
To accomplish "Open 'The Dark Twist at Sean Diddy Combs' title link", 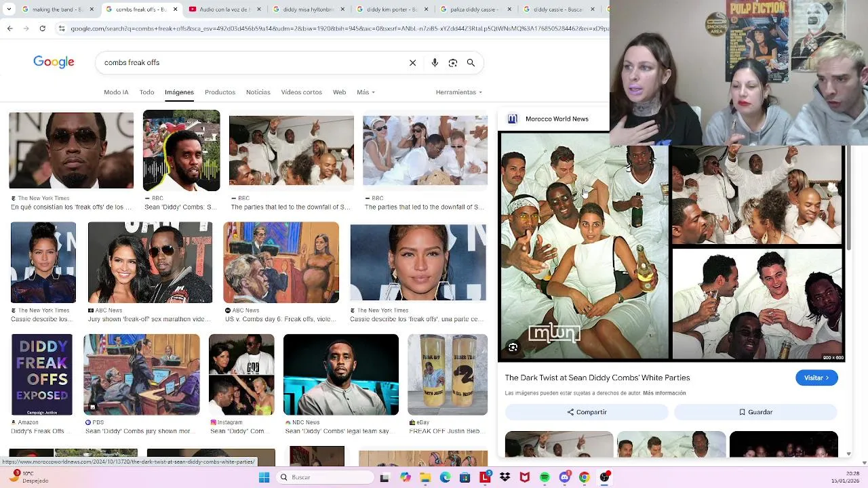I will (597, 378).
